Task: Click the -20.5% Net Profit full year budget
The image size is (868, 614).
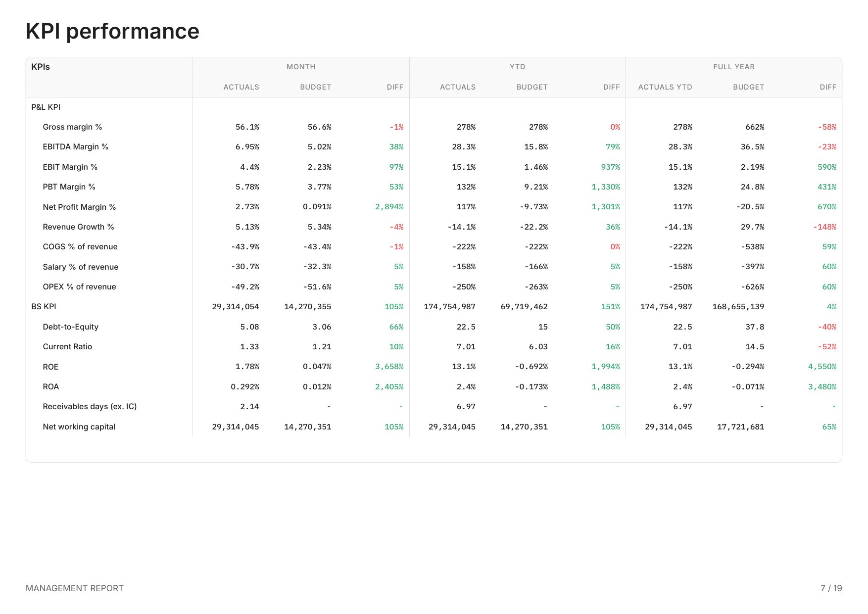Action: 750,207
